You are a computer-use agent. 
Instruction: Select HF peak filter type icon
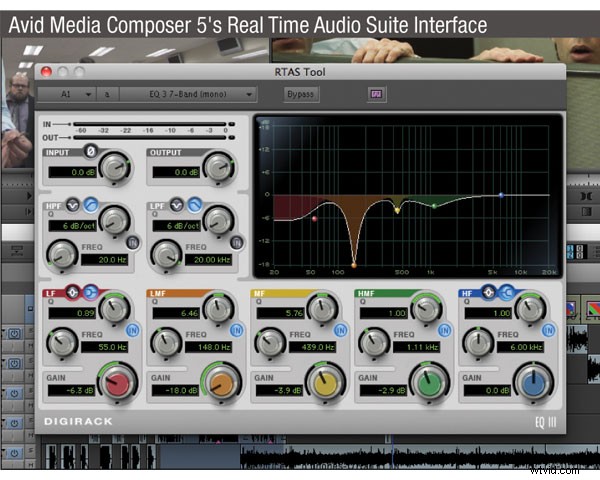(488, 293)
